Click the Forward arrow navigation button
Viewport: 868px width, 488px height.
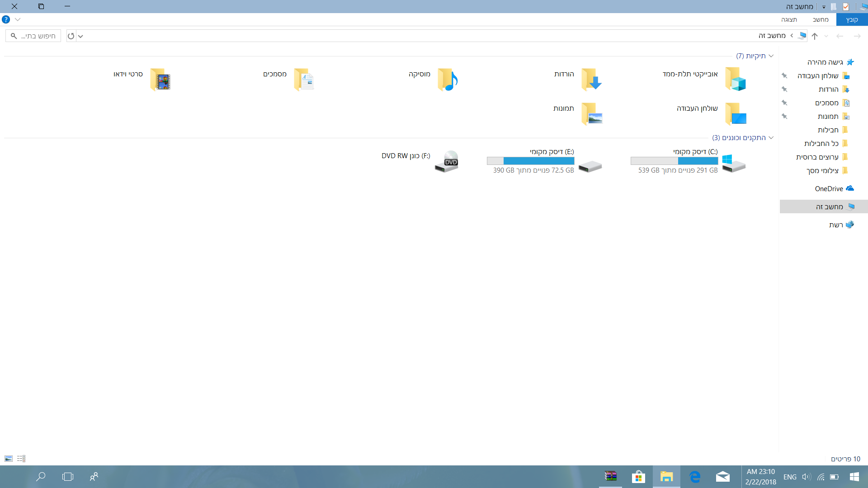click(857, 36)
